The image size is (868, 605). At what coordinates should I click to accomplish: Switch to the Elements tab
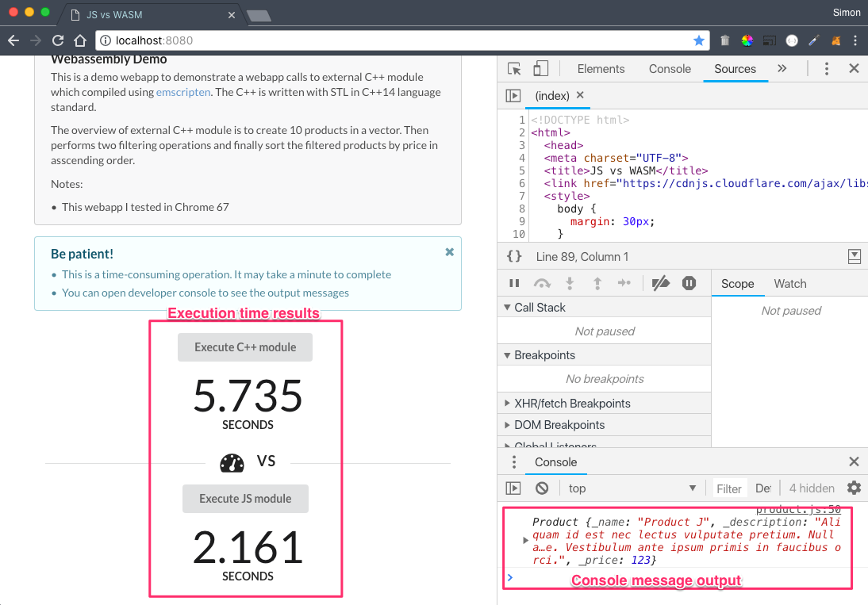601,69
